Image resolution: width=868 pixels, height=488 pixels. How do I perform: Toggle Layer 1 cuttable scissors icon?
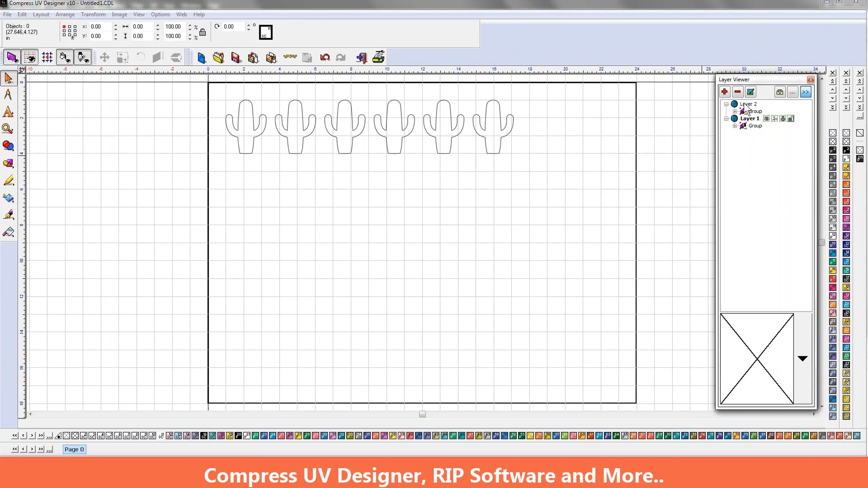775,119
